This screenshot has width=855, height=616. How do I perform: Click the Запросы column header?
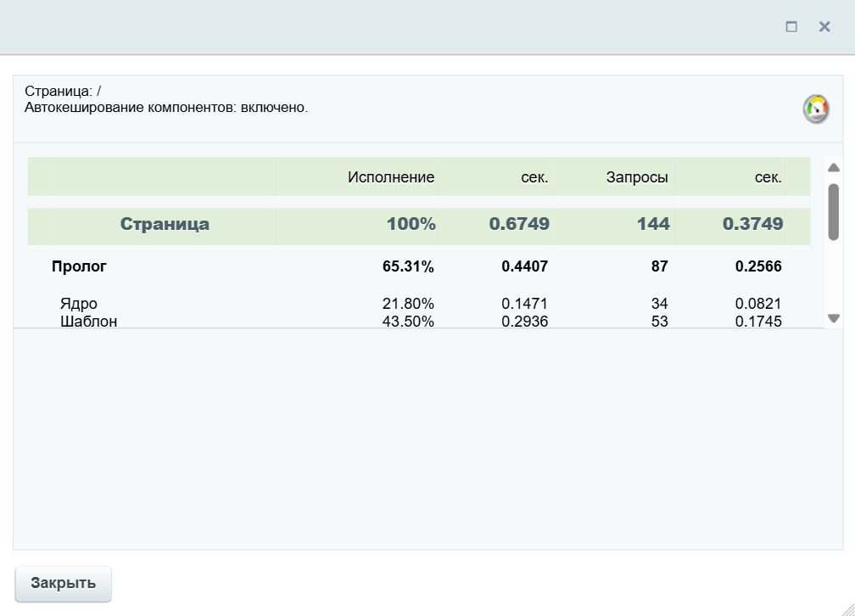pyautogui.click(x=637, y=177)
